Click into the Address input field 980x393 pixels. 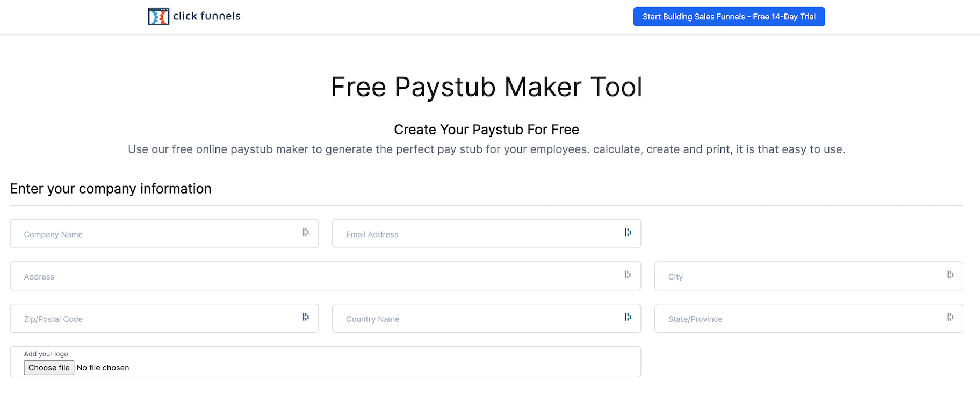(x=317, y=276)
